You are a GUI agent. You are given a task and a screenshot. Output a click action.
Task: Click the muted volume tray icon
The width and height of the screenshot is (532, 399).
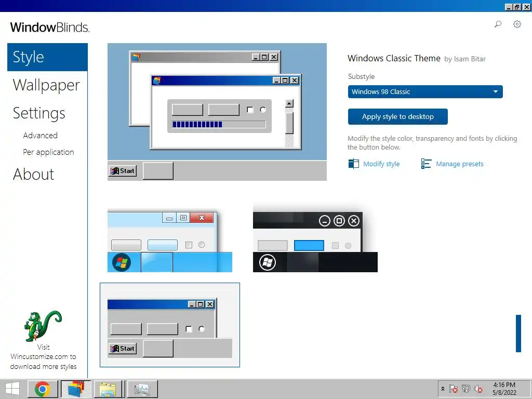click(478, 389)
